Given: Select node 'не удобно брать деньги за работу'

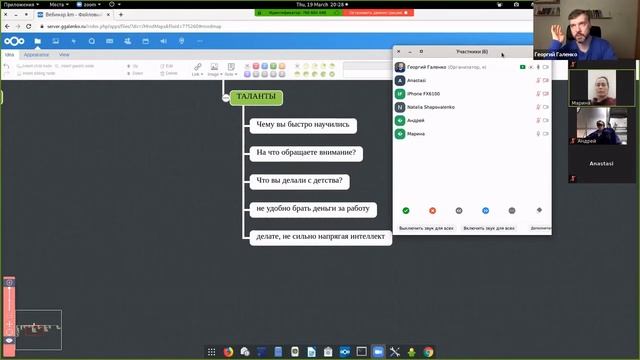Looking at the screenshot, I should [x=313, y=209].
